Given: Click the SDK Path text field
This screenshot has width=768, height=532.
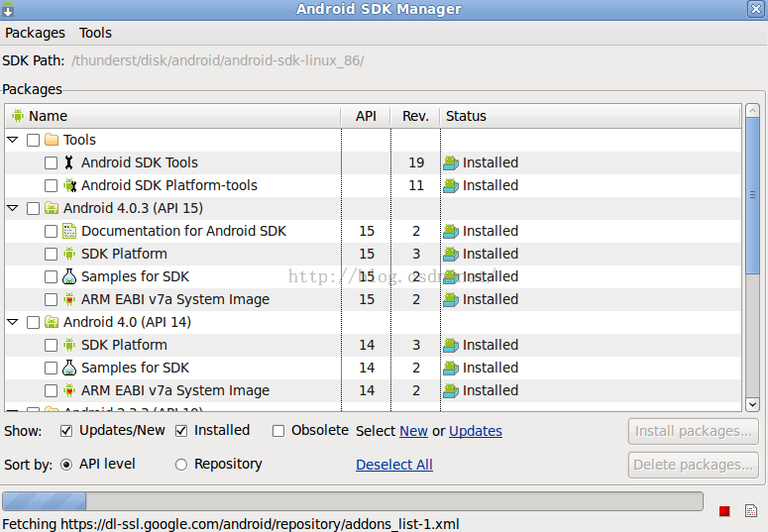Looking at the screenshot, I should [x=218, y=60].
